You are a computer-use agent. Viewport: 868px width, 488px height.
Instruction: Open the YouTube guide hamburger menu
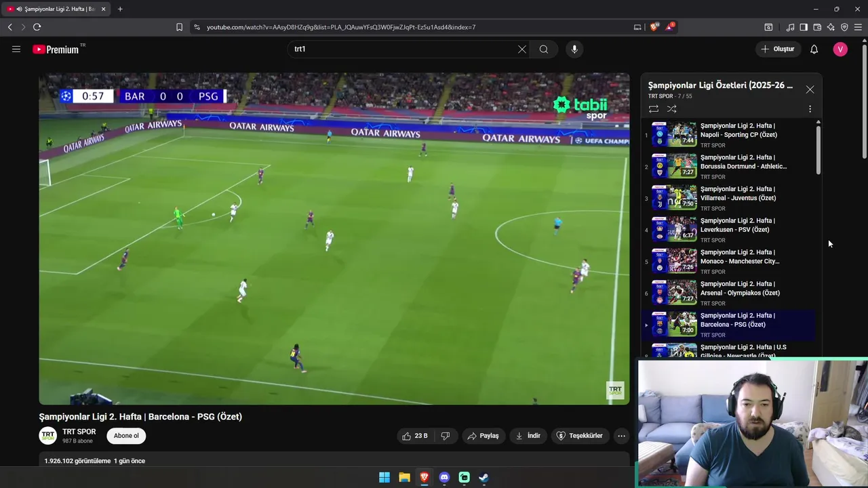[16, 49]
